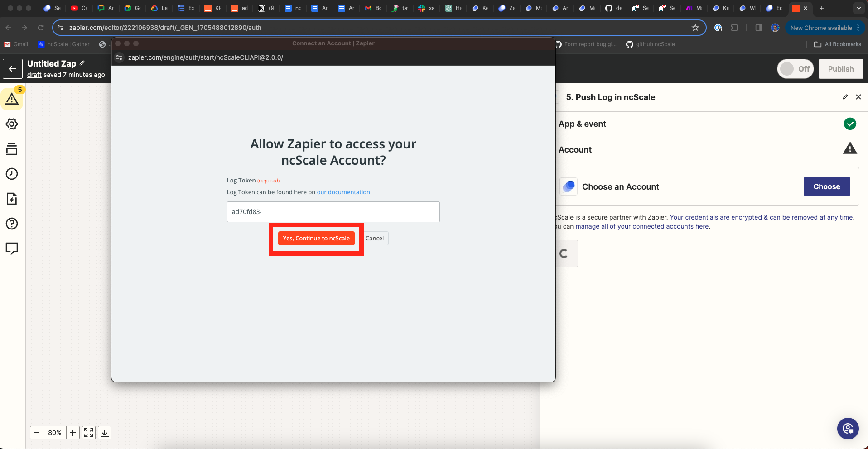This screenshot has width=868, height=449.
Task: Click the Untitled Zap title text
Action: click(52, 63)
